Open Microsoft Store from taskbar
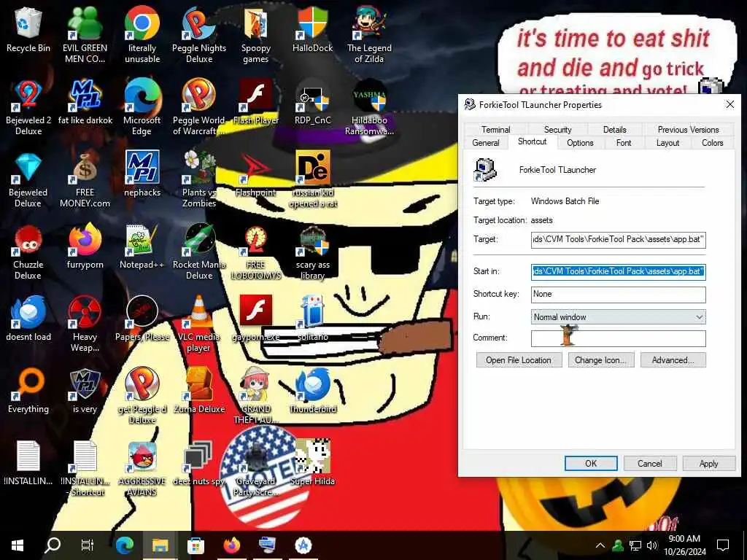747x560 pixels. (x=196, y=545)
